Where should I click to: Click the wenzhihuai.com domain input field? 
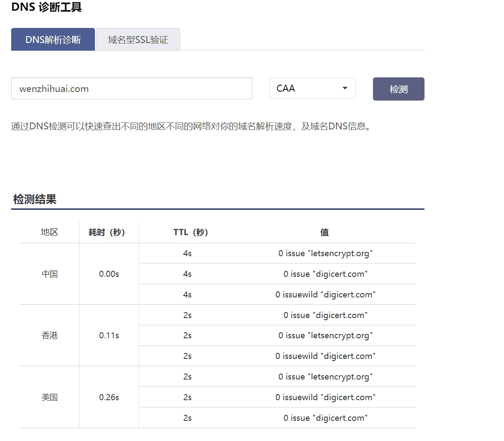(131, 89)
